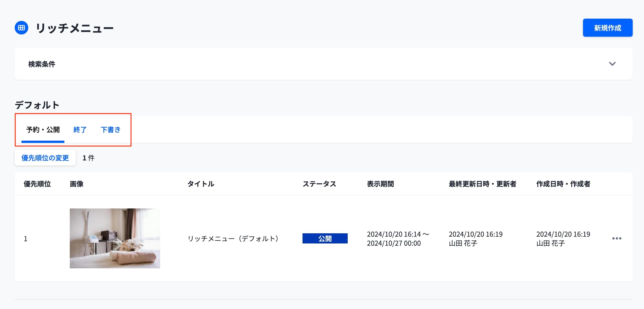
Task: Click the 優先順位 column header
Action: 37,184
